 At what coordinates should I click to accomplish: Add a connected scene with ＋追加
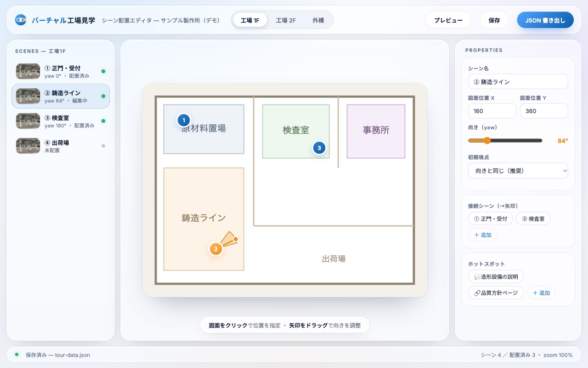pyautogui.click(x=482, y=235)
